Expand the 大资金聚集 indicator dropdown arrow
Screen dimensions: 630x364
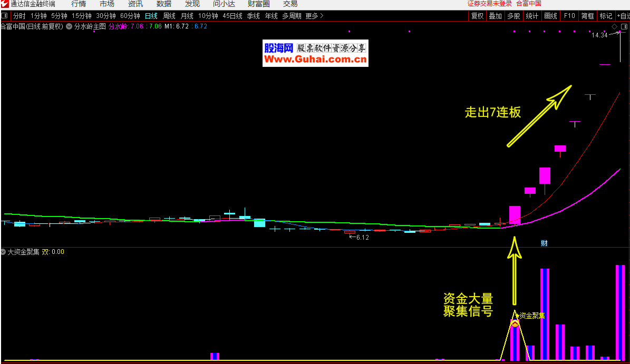point(3,252)
